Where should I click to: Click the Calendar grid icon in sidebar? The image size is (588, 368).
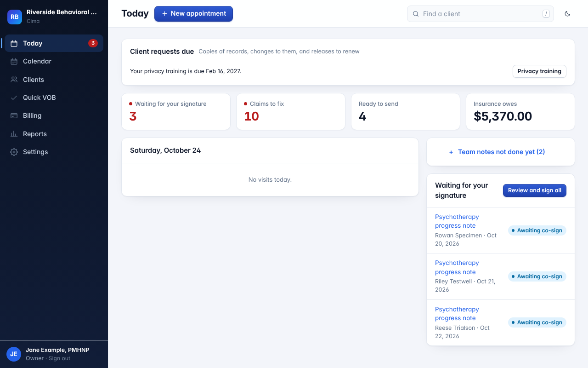(x=14, y=61)
